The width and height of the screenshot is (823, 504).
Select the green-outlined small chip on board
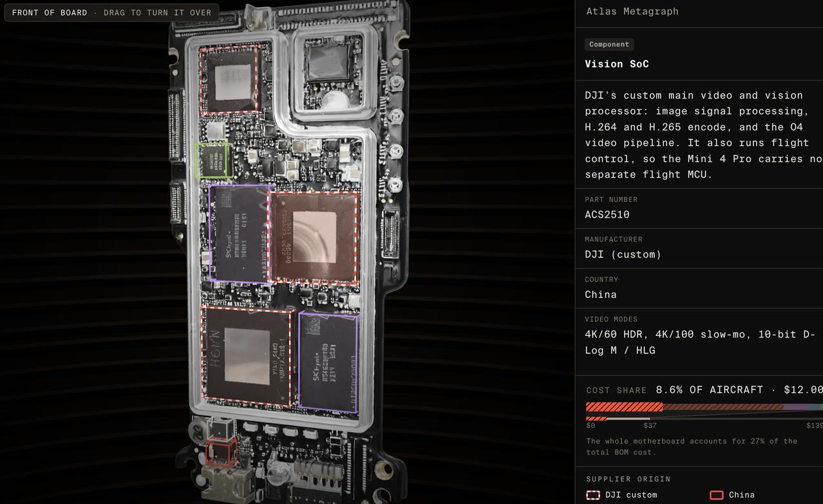coord(214,160)
